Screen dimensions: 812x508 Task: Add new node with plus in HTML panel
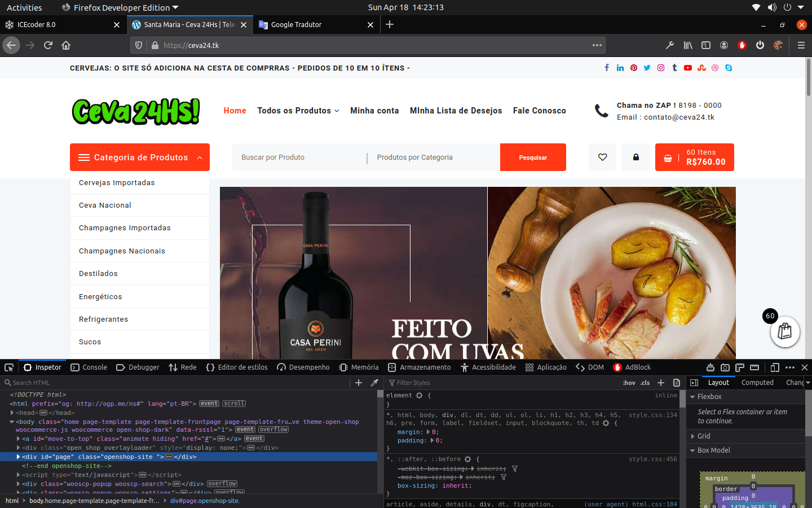click(x=359, y=383)
